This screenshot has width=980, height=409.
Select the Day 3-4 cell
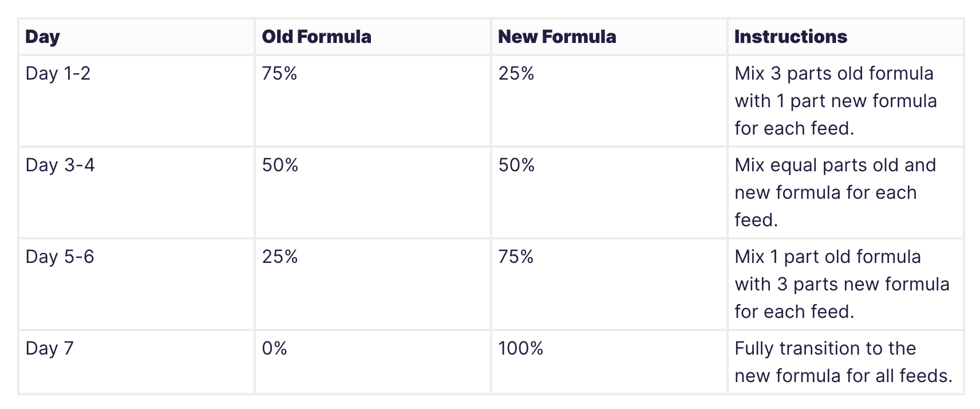click(60, 165)
